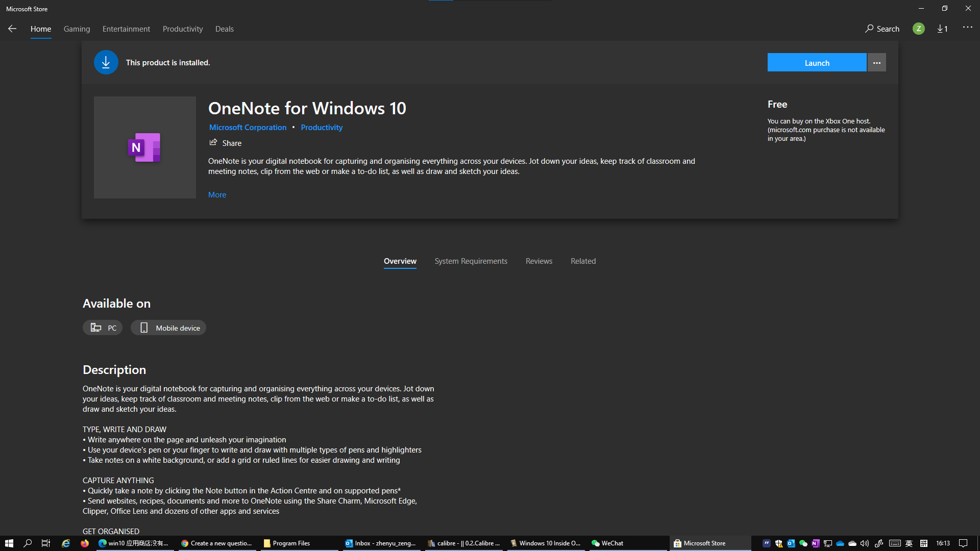Click the blue installed download icon
The width and height of the screenshot is (980, 551).
[106, 62]
